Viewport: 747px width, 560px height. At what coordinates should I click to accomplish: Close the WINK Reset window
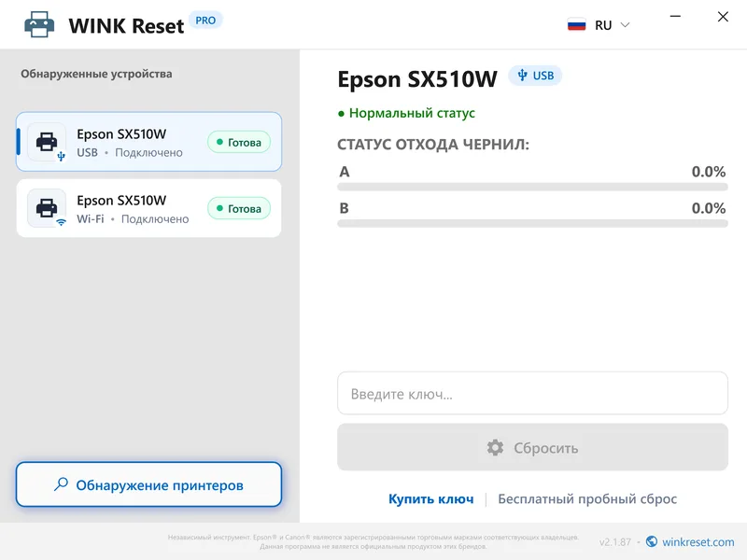point(723,17)
